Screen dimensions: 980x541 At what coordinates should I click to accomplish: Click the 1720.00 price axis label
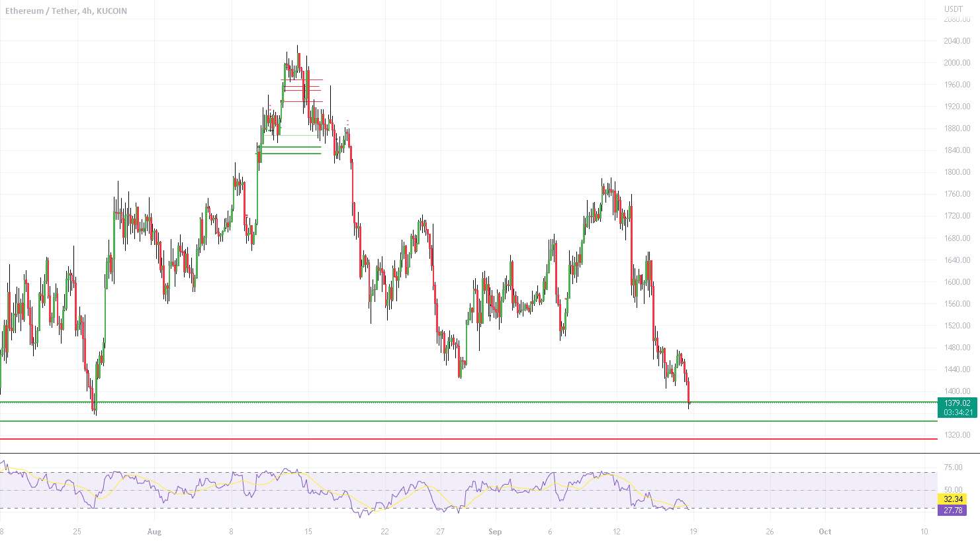957,216
